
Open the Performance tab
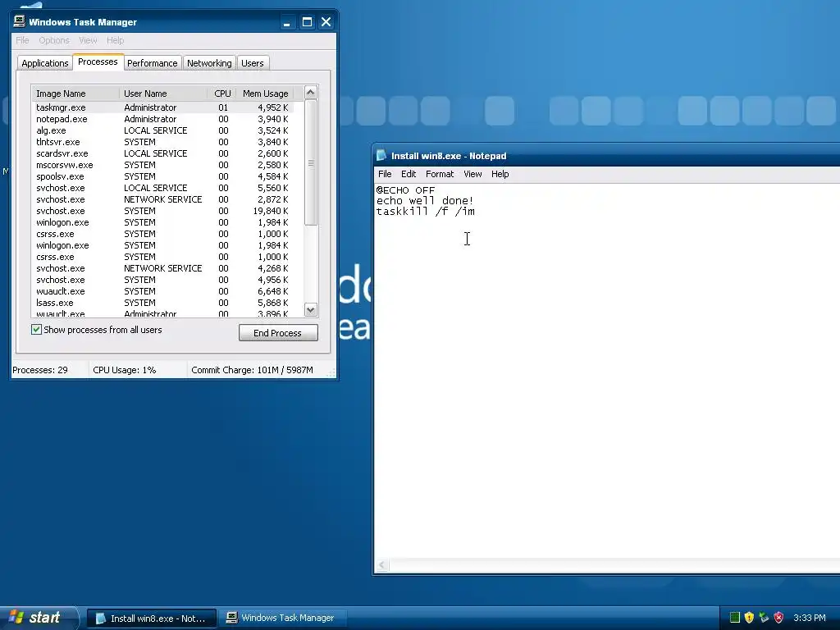coord(152,63)
